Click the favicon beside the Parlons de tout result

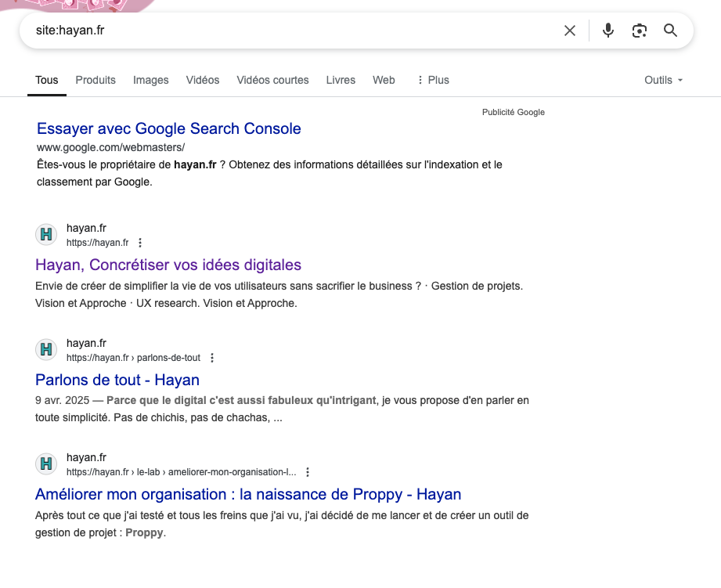click(x=46, y=349)
